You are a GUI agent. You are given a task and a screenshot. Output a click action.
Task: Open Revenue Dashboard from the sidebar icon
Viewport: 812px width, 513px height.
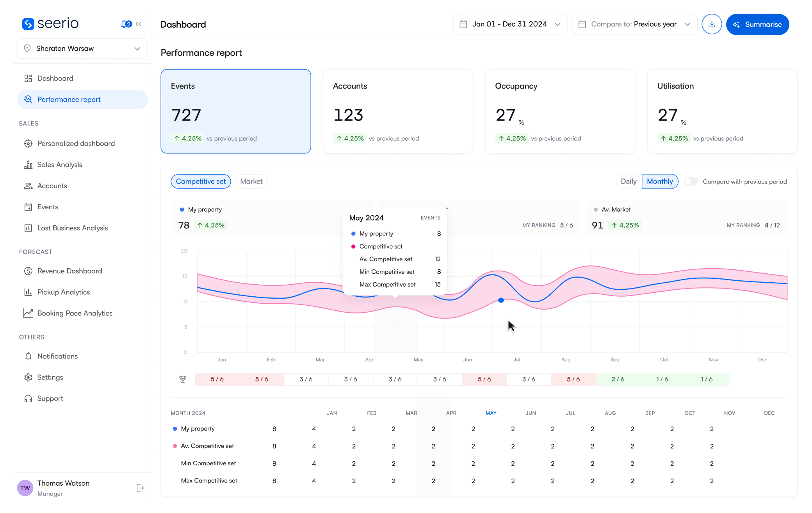[28, 271]
